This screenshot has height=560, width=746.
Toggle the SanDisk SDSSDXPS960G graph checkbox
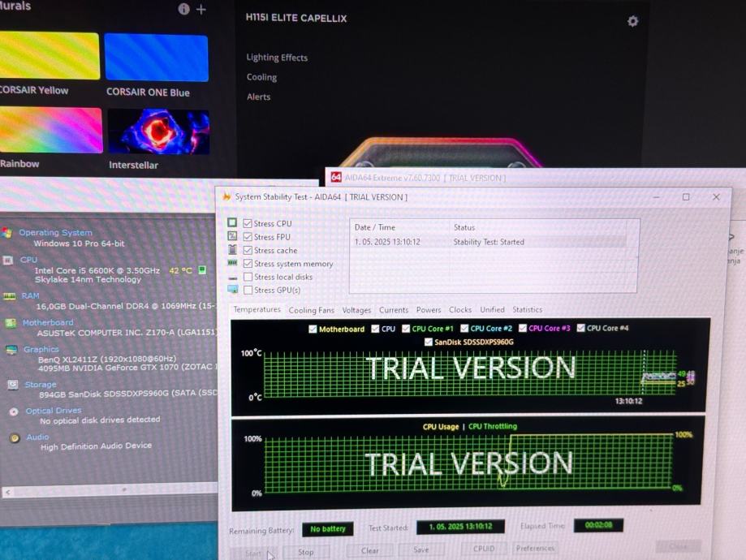(428, 342)
